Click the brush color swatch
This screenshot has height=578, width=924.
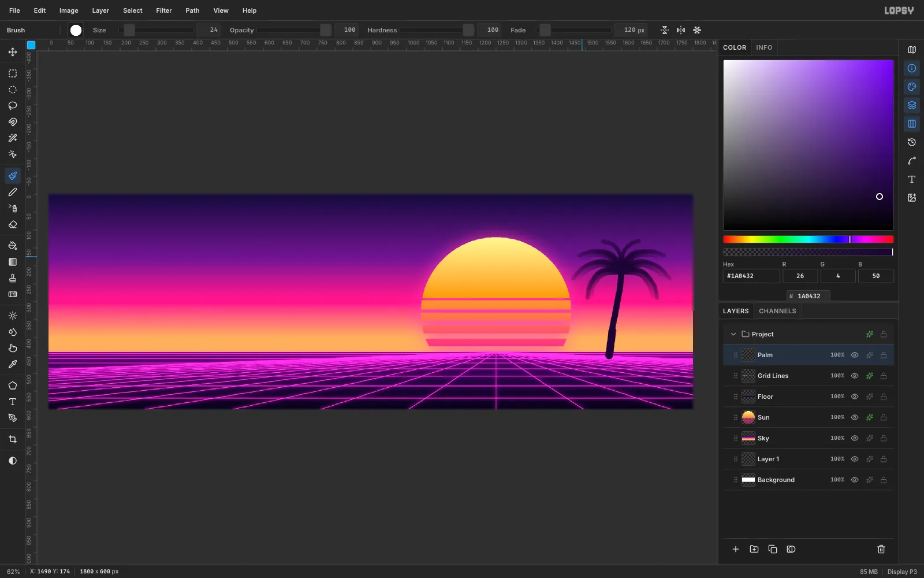tap(76, 30)
